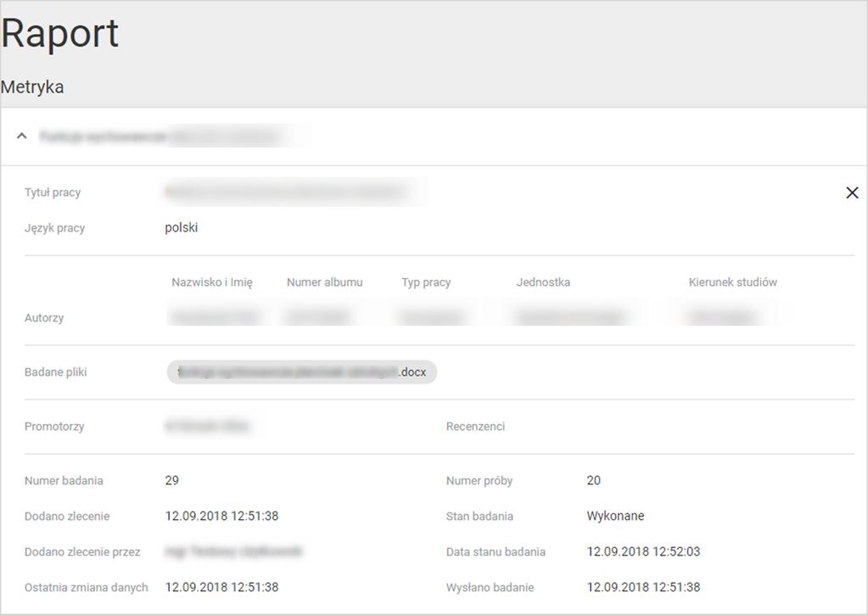Select the Dodano zlecenie timestamp value
Viewport: 868px width, 615px height.
[x=221, y=516]
